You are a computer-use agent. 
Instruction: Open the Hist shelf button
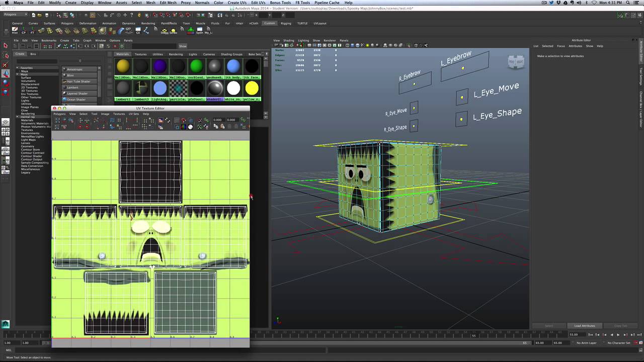(x=15, y=30)
